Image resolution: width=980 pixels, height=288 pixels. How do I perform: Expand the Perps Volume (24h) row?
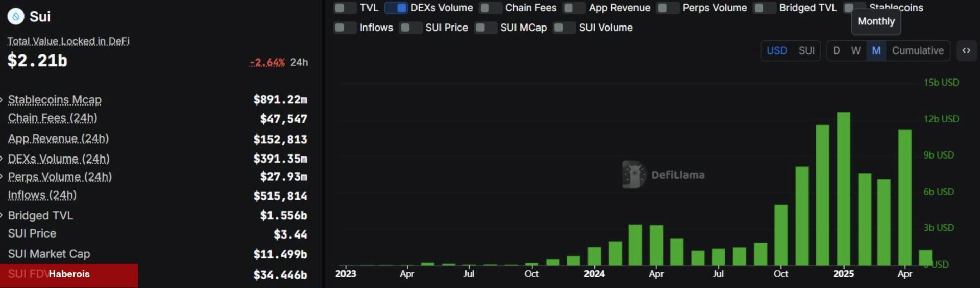pos(2,177)
